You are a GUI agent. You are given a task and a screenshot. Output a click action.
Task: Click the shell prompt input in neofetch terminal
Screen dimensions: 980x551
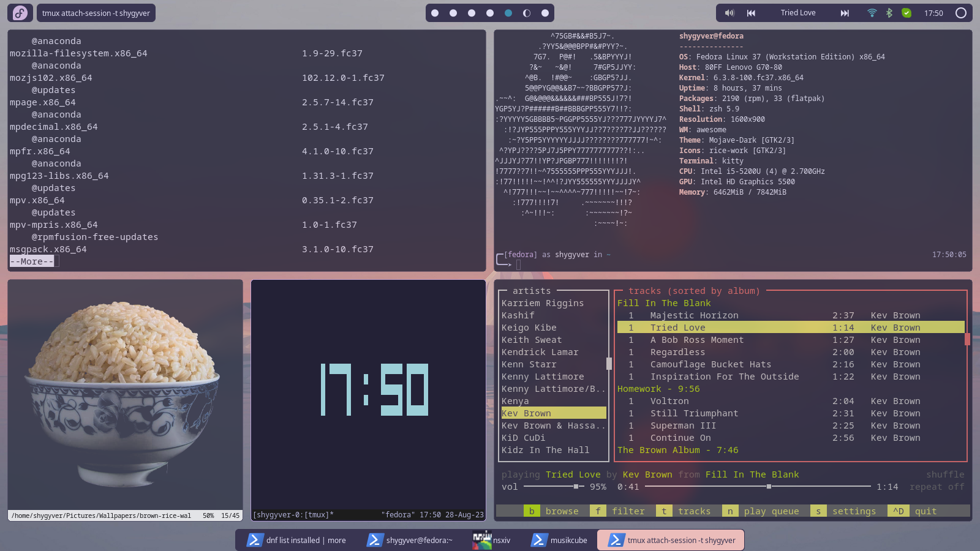pos(518,265)
